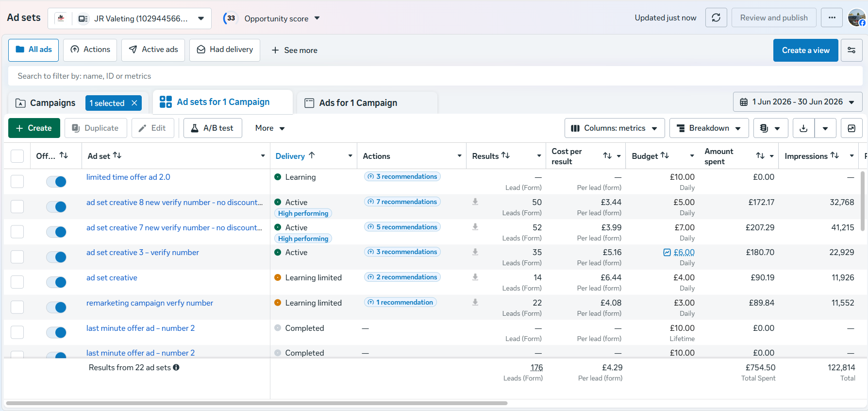Click the download icon for ad set creative 3

475,252
